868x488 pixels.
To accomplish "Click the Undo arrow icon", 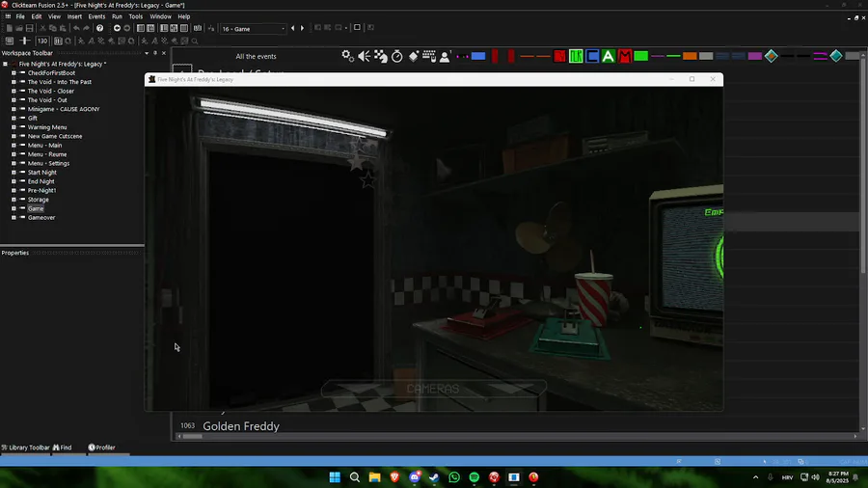I will (x=76, y=28).
